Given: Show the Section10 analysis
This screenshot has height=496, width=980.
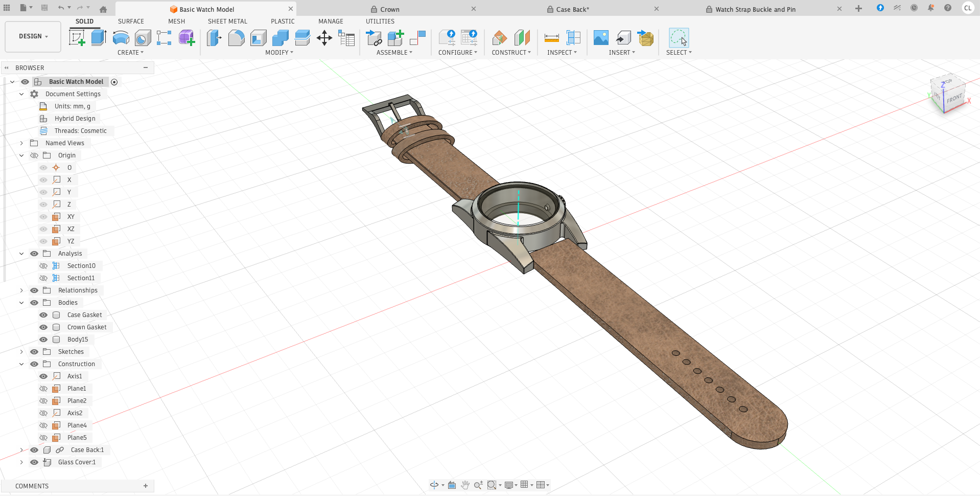Looking at the screenshot, I should tap(43, 266).
